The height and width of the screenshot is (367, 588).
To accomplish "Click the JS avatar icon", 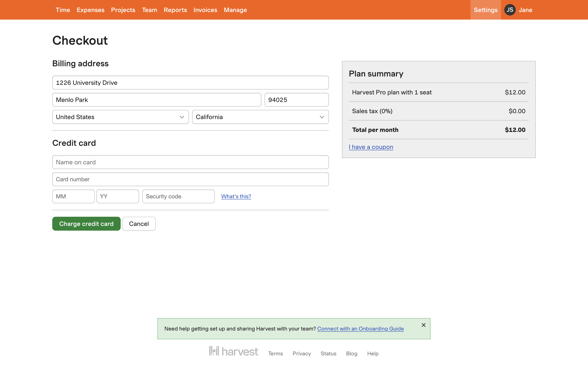I will (x=510, y=10).
